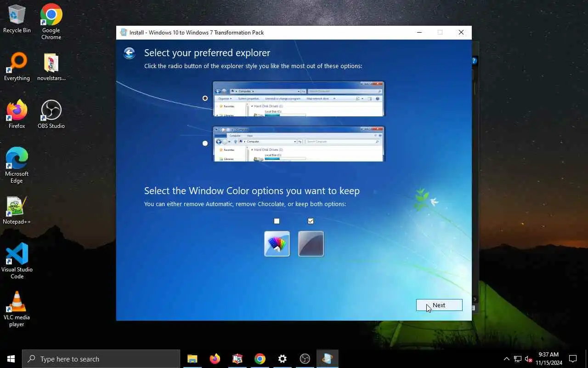
Task: Uncheck the Chocolate window color checkbox
Action: tap(311, 221)
